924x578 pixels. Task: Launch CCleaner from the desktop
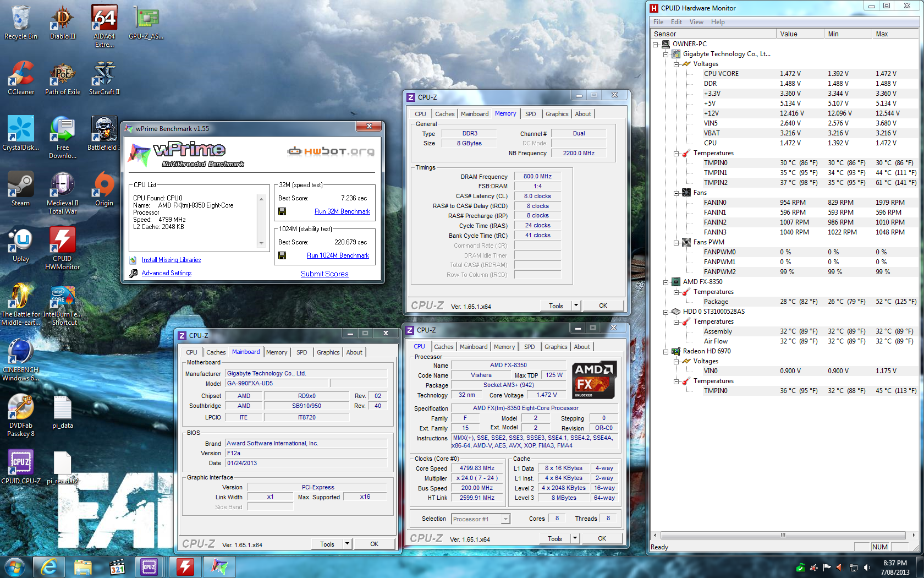pos(21,78)
